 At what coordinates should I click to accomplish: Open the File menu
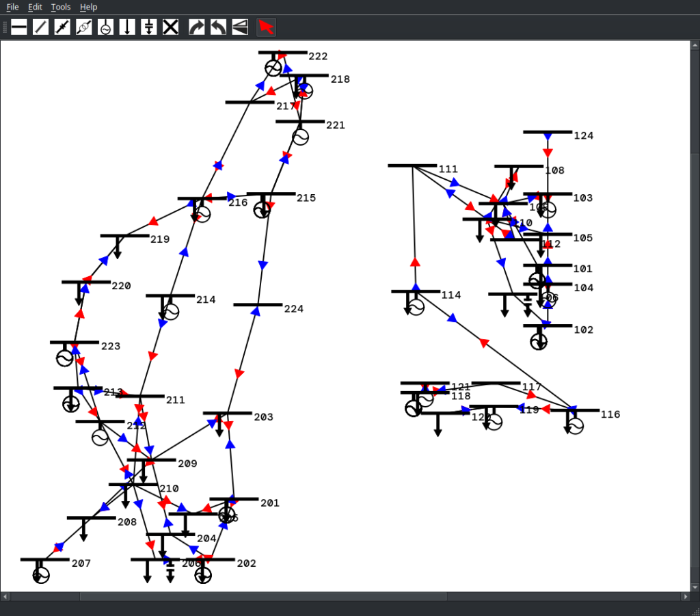12,7
